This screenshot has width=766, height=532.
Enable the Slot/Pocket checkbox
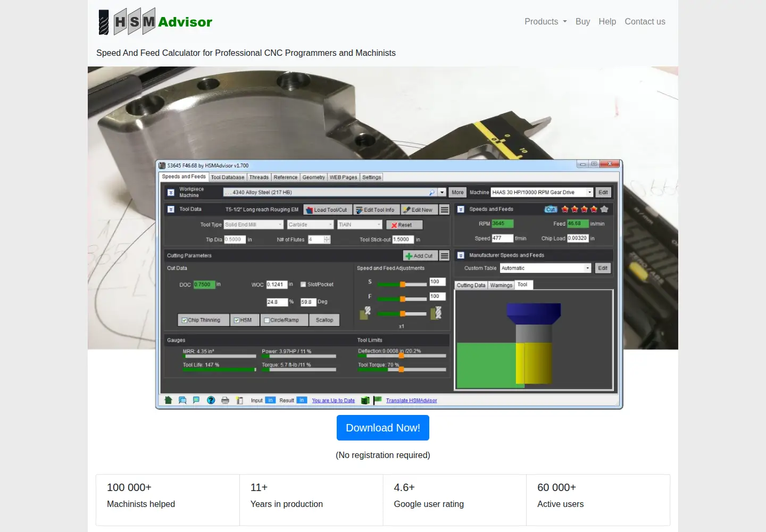tap(303, 285)
